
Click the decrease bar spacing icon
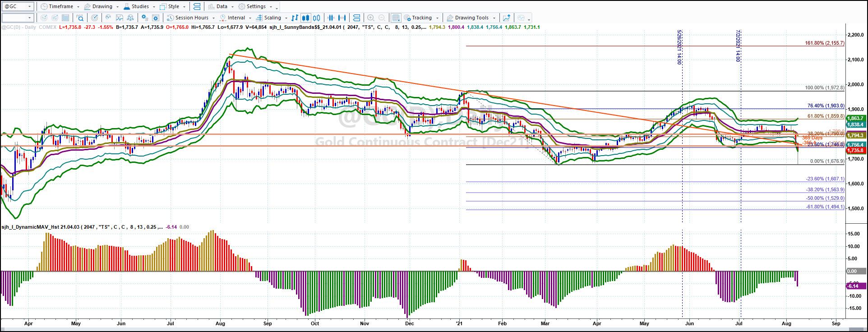pos(331,18)
